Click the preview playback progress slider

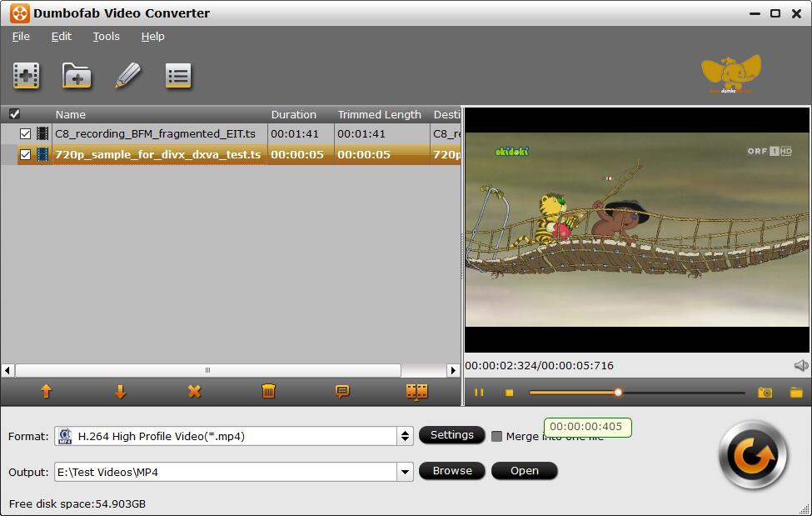pos(636,393)
